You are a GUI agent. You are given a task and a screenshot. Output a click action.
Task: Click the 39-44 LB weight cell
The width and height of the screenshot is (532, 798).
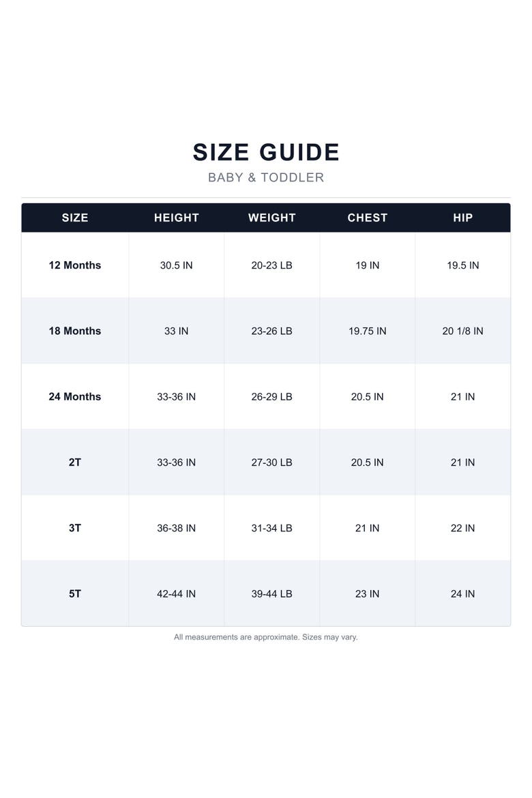[272, 593]
